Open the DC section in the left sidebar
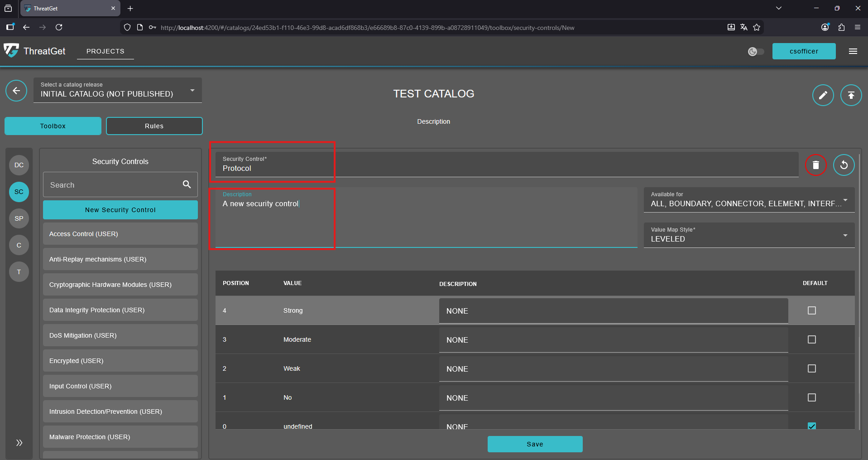Image resolution: width=868 pixels, height=460 pixels. click(19, 165)
